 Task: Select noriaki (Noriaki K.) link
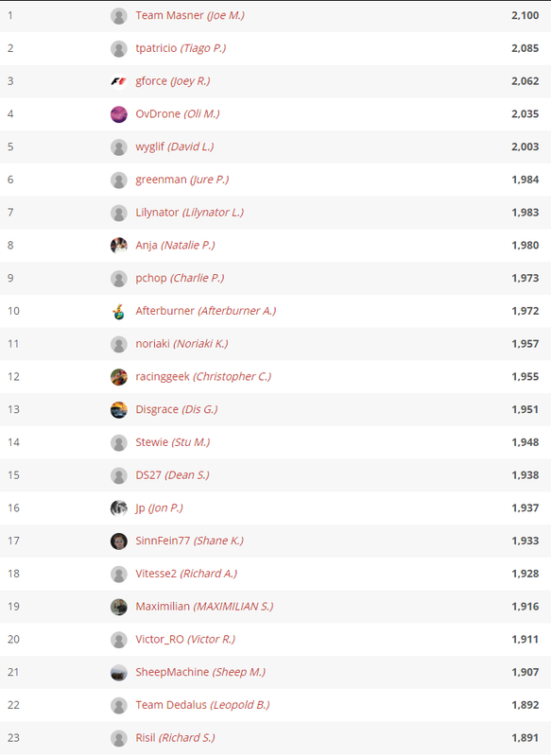tap(181, 343)
